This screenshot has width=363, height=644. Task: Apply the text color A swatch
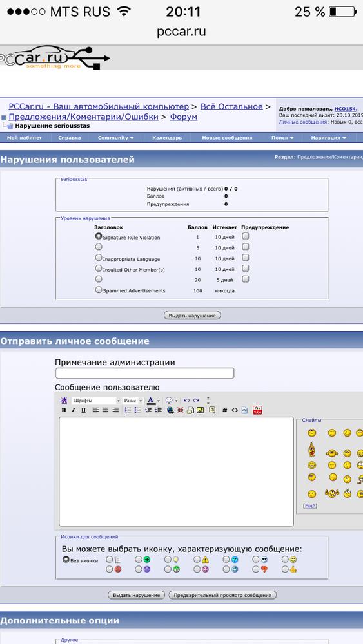pyautogui.click(x=151, y=401)
